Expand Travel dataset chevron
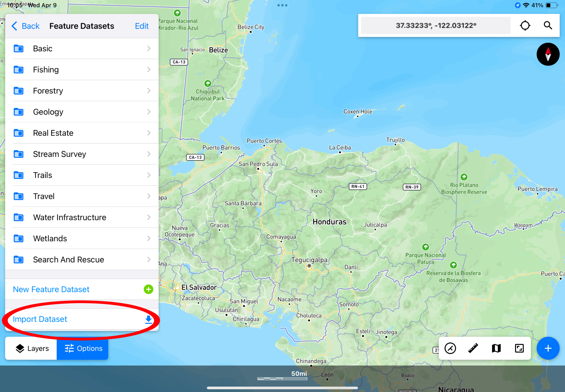 [149, 197]
